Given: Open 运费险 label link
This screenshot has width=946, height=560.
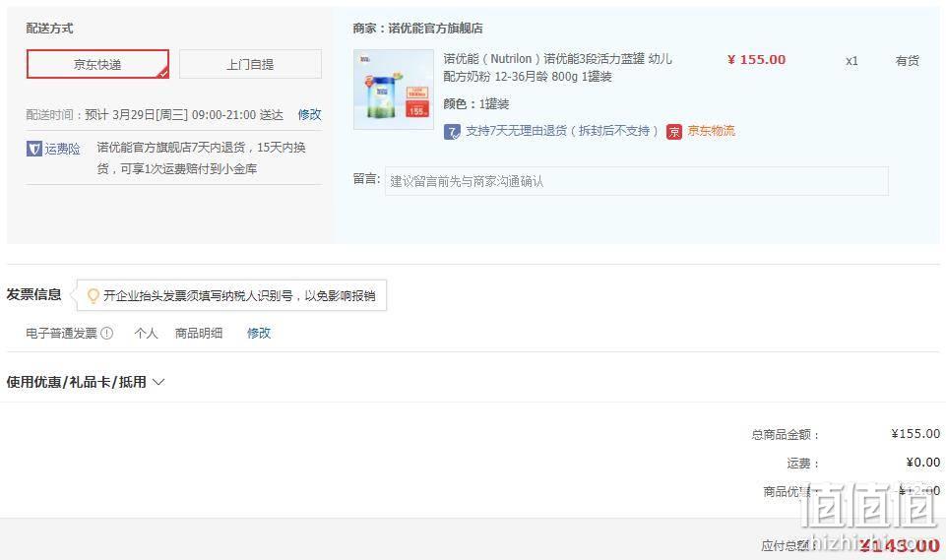Looking at the screenshot, I should pos(62,149).
